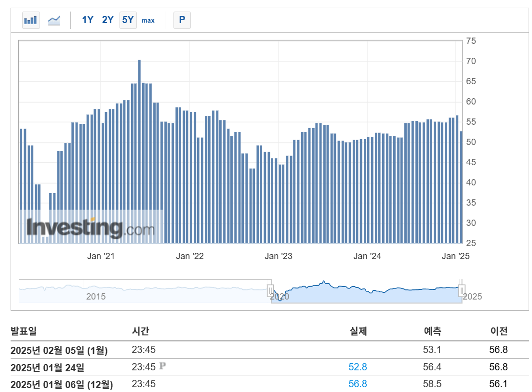Switch to area line chart icon
532x392 pixels.
click(54, 20)
